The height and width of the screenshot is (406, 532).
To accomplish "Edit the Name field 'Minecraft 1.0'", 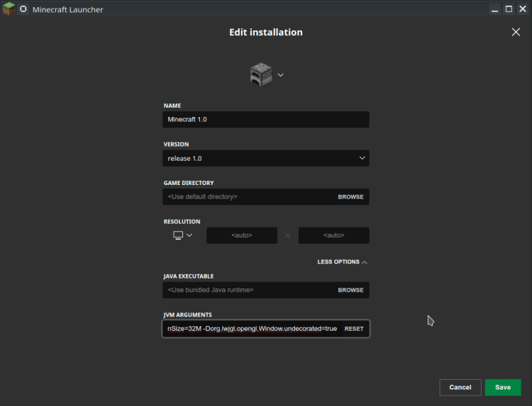I will point(266,119).
